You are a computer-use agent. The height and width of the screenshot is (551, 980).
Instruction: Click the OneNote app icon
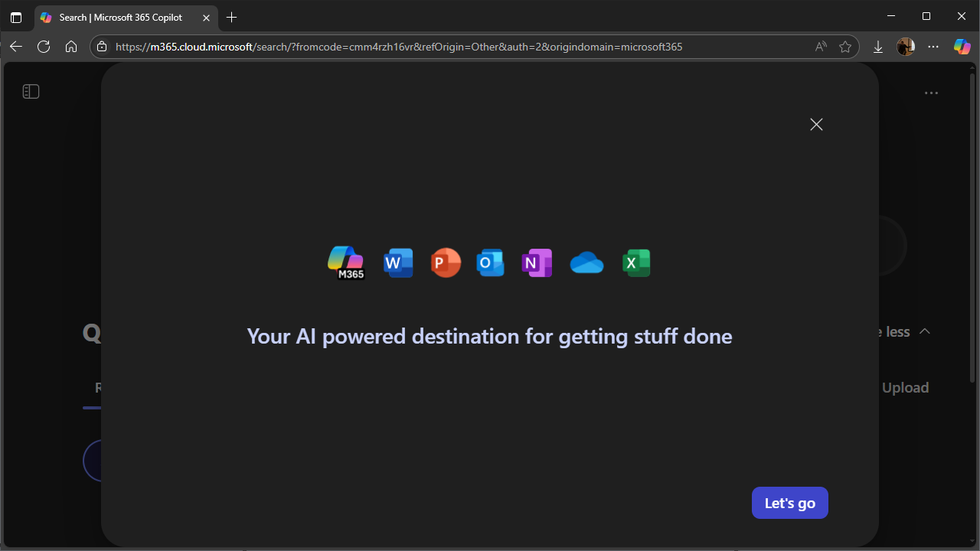click(x=537, y=263)
